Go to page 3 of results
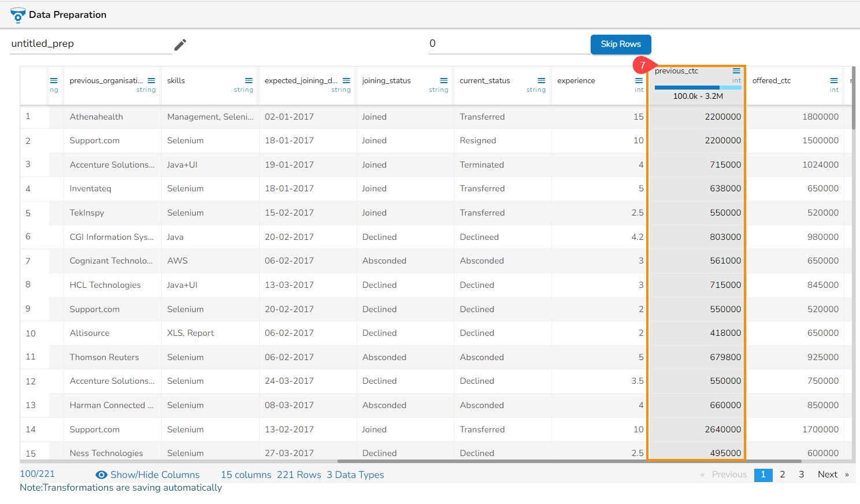Viewport: 860px width, 504px height. [801, 475]
